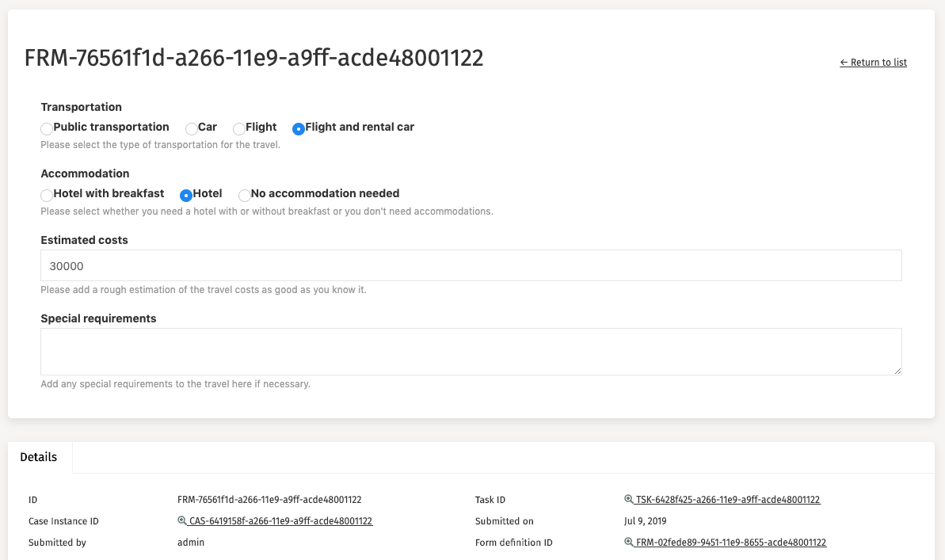
Task: Select the Public transportation radio button
Action: point(48,128)
